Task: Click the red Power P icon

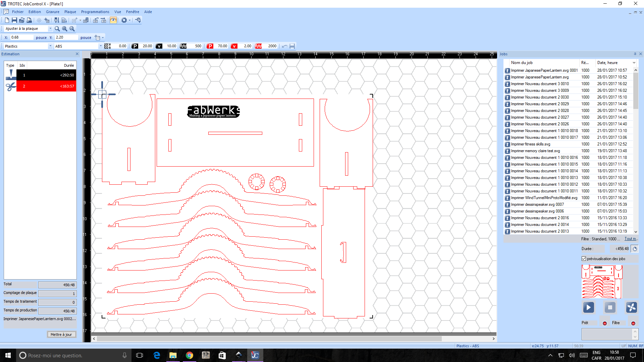Action: [x=210, y=46]
